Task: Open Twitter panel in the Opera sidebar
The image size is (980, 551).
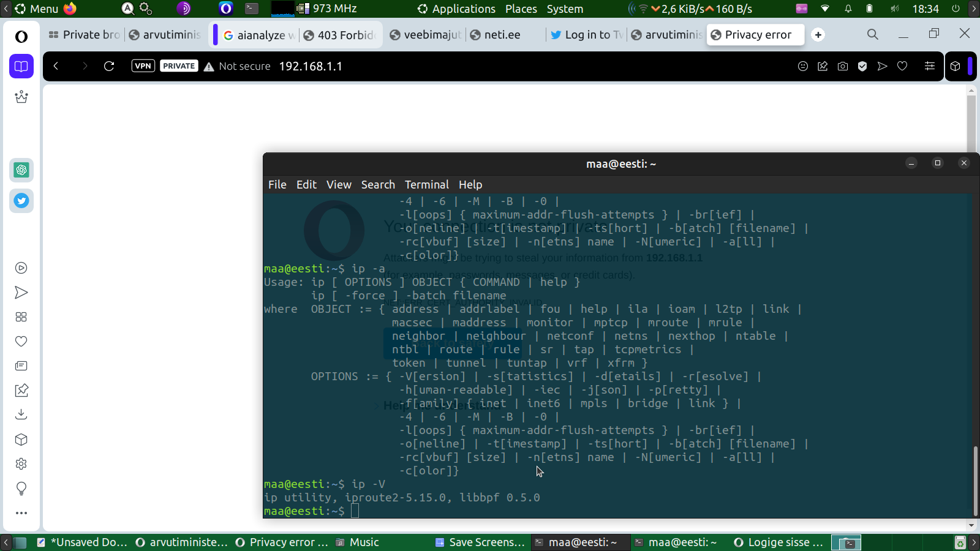Action: (21, 201)
